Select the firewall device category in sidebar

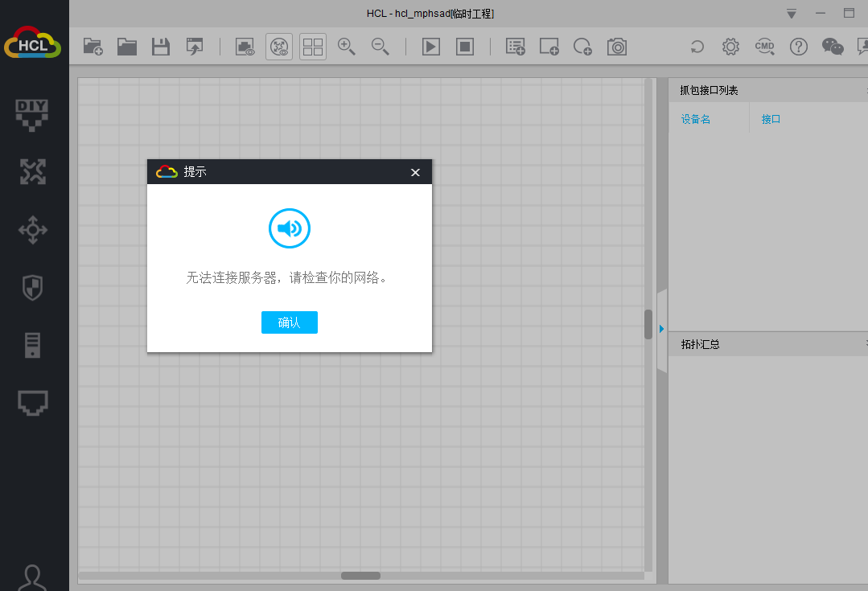33,287
